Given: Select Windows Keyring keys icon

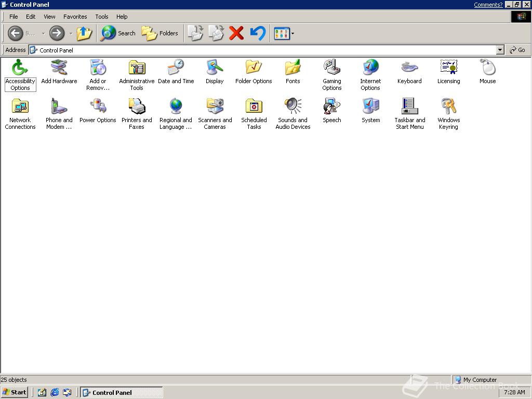Looking at the screenshot, I should [448, 114].
